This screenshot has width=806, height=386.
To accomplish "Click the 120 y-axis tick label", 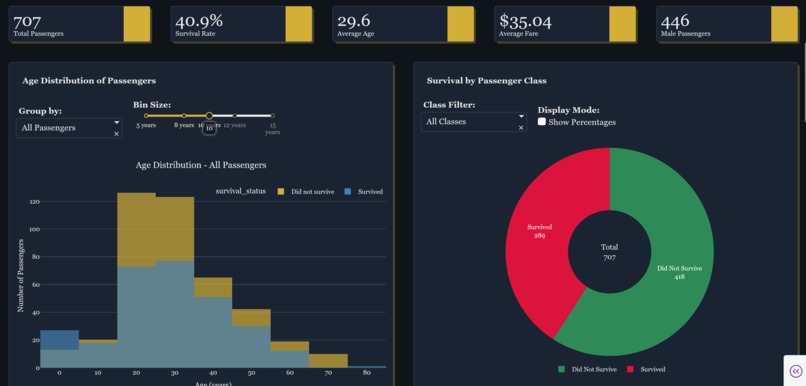I will tap(34, 202).
